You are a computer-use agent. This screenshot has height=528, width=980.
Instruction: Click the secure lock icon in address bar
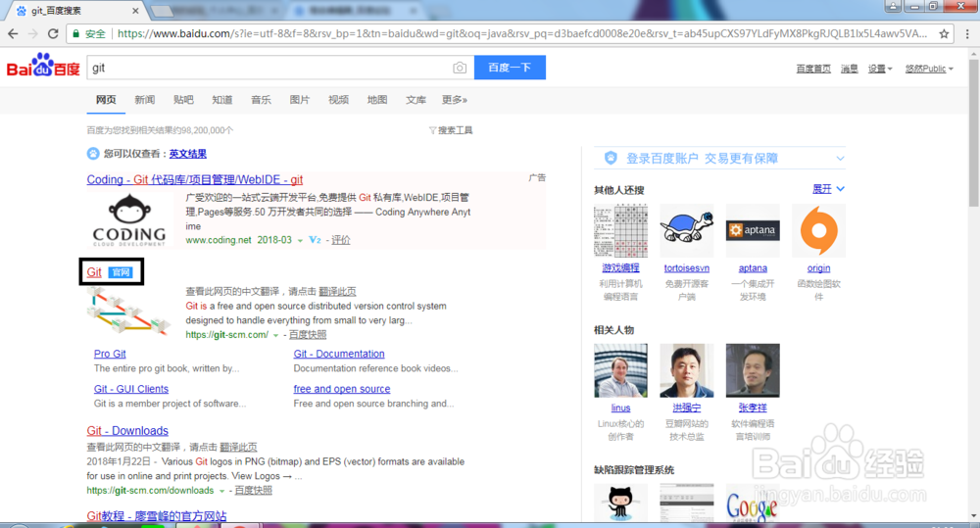click(x=76, y=33)
